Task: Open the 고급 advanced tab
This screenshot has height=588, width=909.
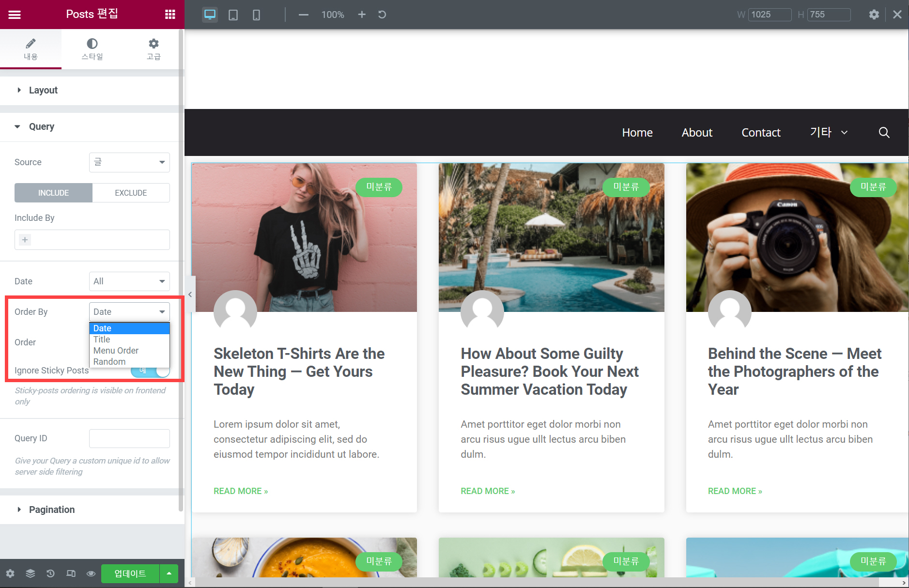Action: coord(154,49)
